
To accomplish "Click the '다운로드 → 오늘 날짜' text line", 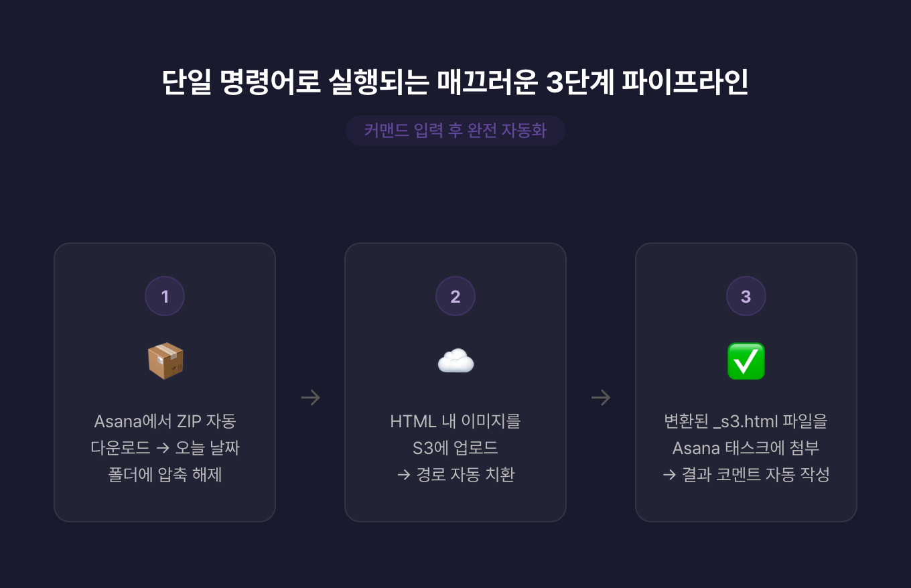I will point(165,448).
